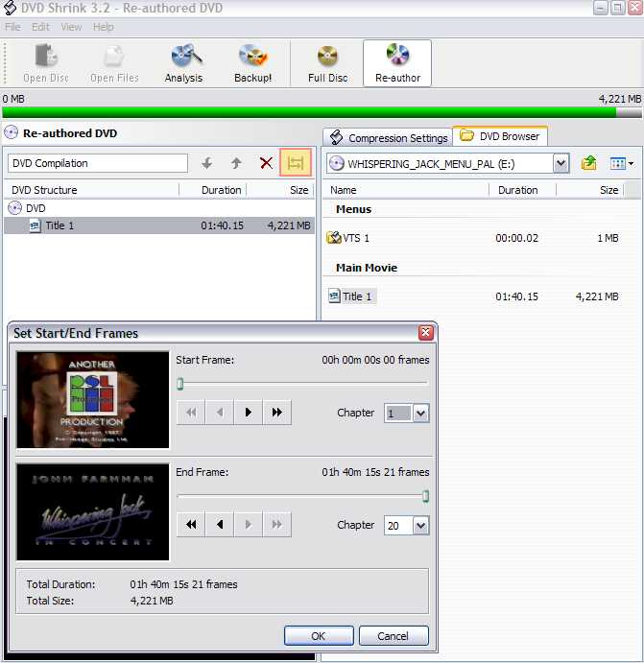
Task: Confirm frames with the OK button
Action: click(x=319, y=636)
